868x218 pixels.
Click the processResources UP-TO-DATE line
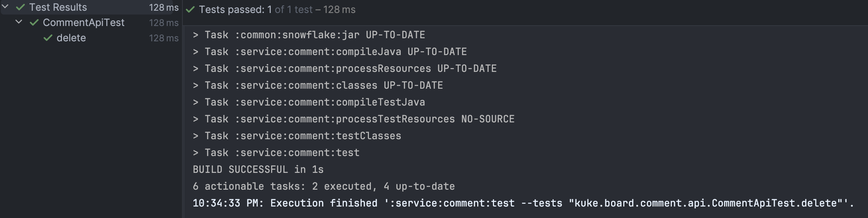[x=345, y=68]
